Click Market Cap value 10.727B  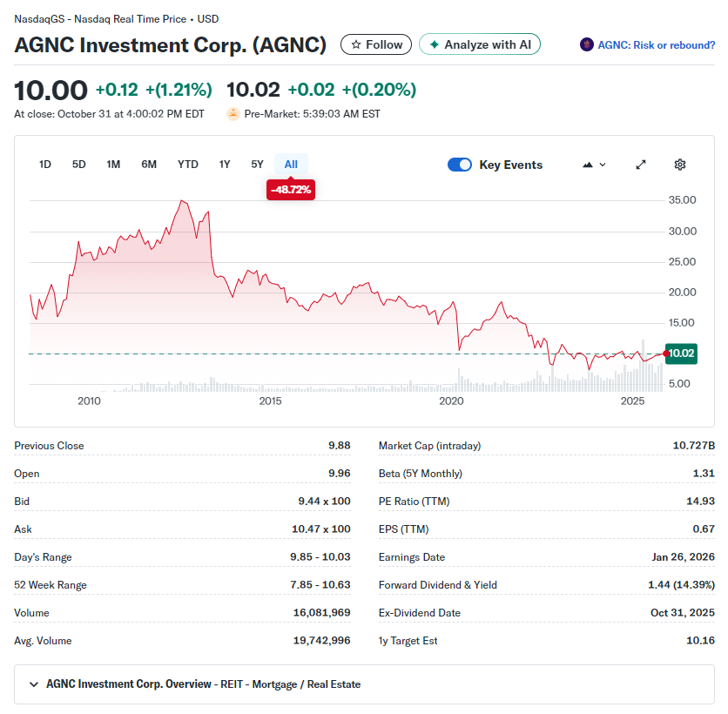pyautogui.click(x=694, y=446)
